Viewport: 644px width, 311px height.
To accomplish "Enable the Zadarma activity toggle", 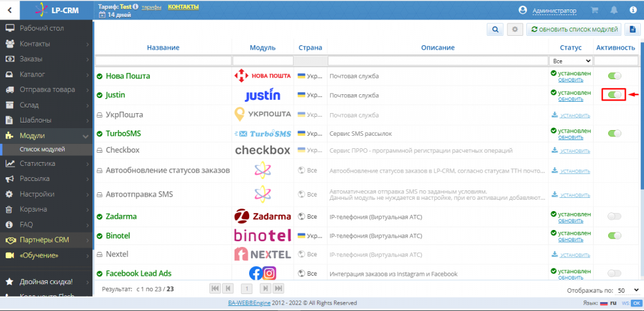I will pos(614,216).
